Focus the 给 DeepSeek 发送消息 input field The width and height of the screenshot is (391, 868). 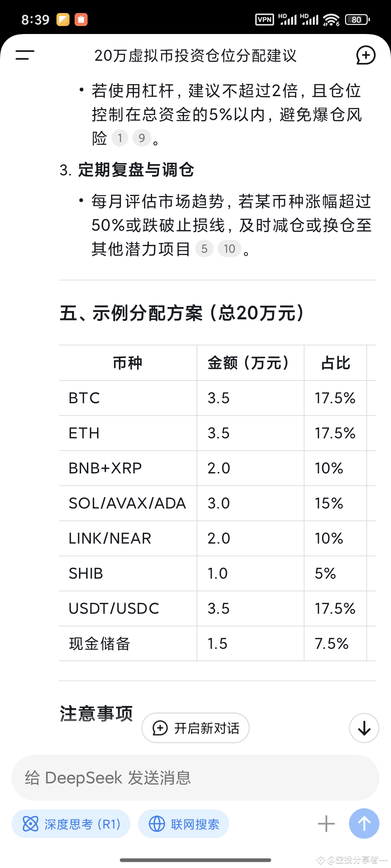point(195,778)
